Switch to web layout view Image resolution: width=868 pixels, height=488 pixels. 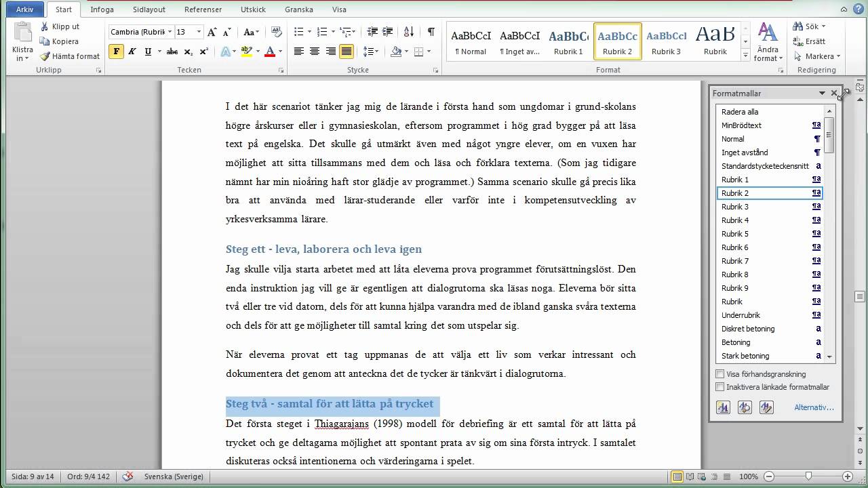tap(702, 476)
